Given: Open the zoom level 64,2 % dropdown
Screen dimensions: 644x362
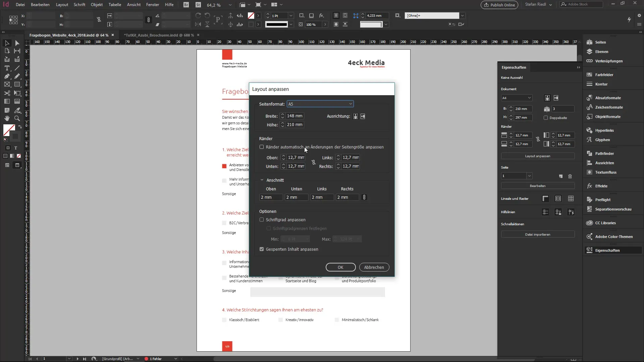Looking at the screenshot, I should pos(230,5).
